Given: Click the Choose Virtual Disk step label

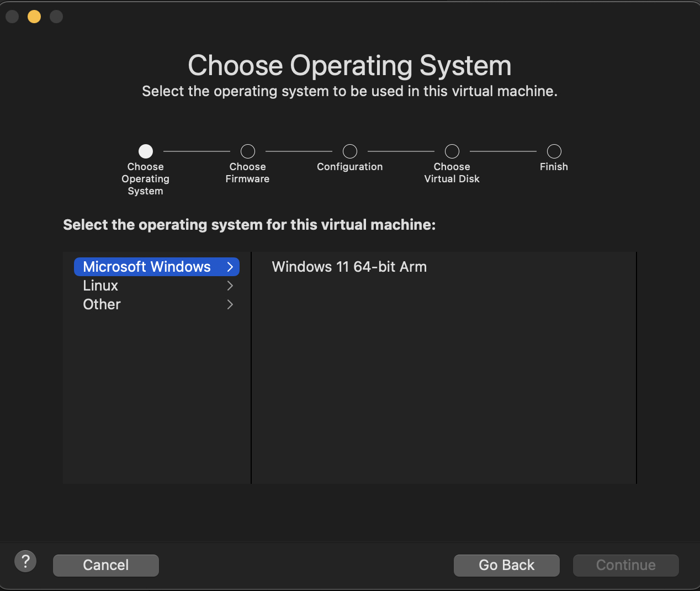Looking at the screenshot, I should (x=452, y=173).
